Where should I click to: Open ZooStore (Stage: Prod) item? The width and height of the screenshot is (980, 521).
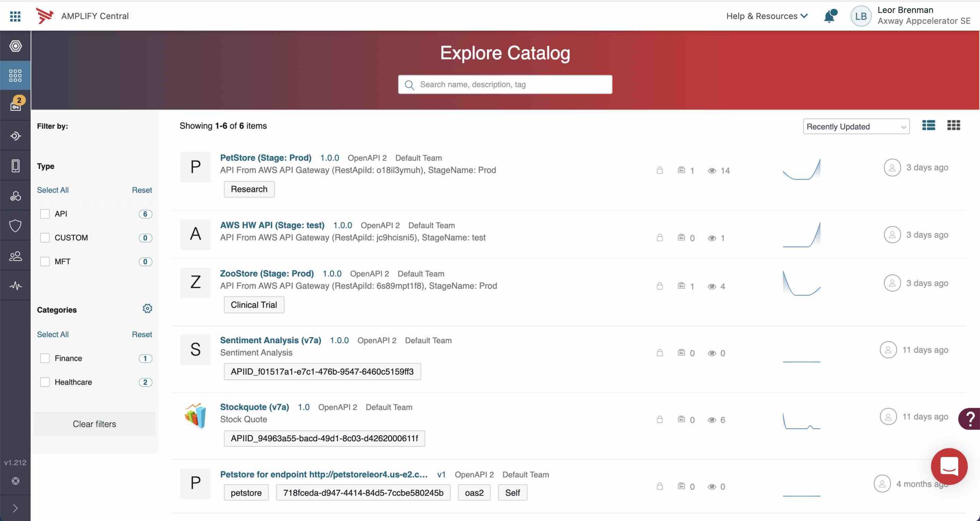pos(267,274)
